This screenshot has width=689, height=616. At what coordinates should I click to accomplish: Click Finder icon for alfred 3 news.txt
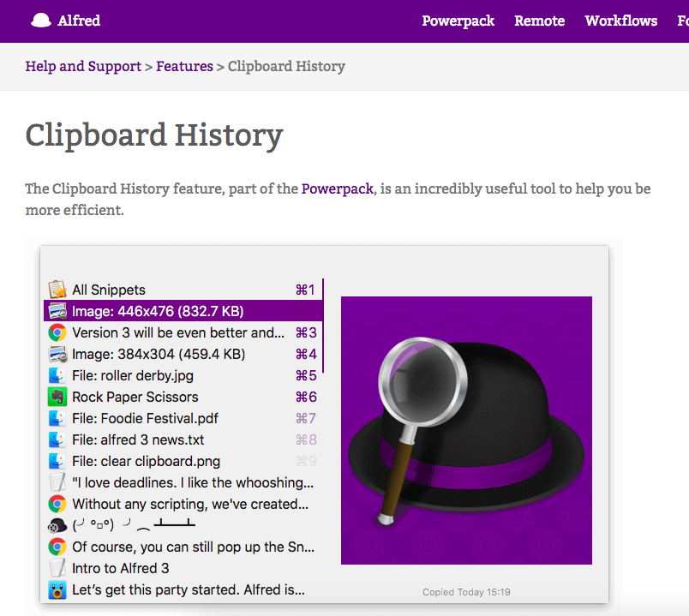pos(57,440)
